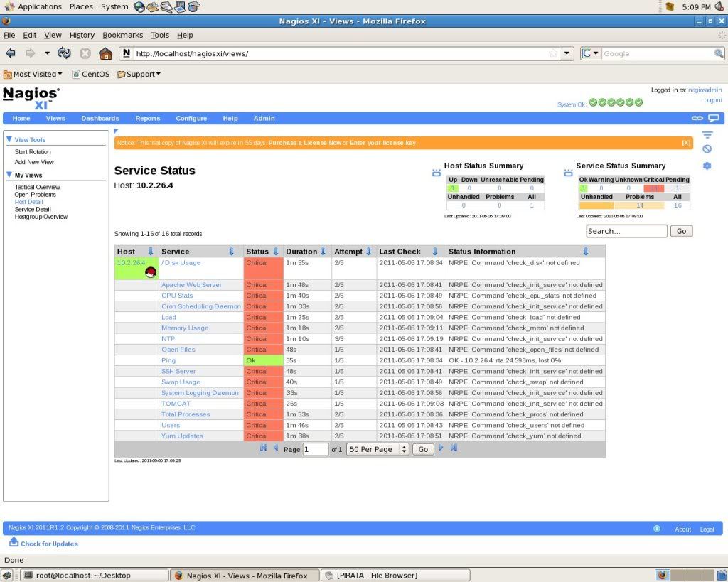Open the URL history dropdown arrow

[567, 53]
